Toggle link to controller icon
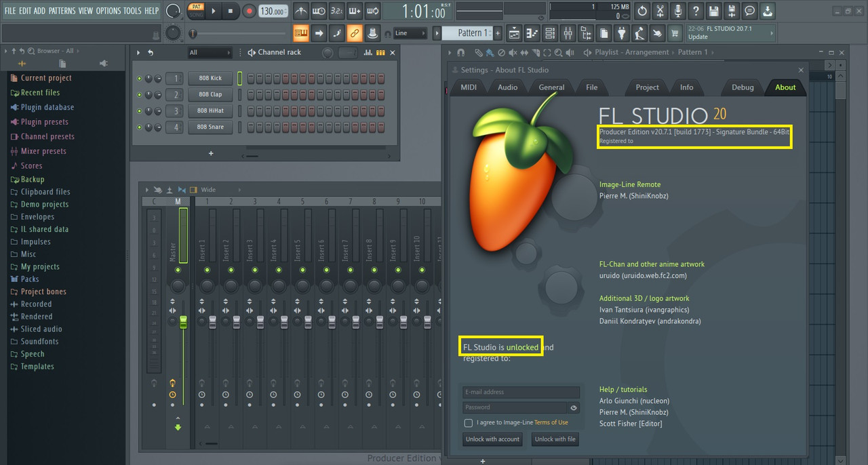The width and height of the screenshot is (868, 465). [354, 33]
